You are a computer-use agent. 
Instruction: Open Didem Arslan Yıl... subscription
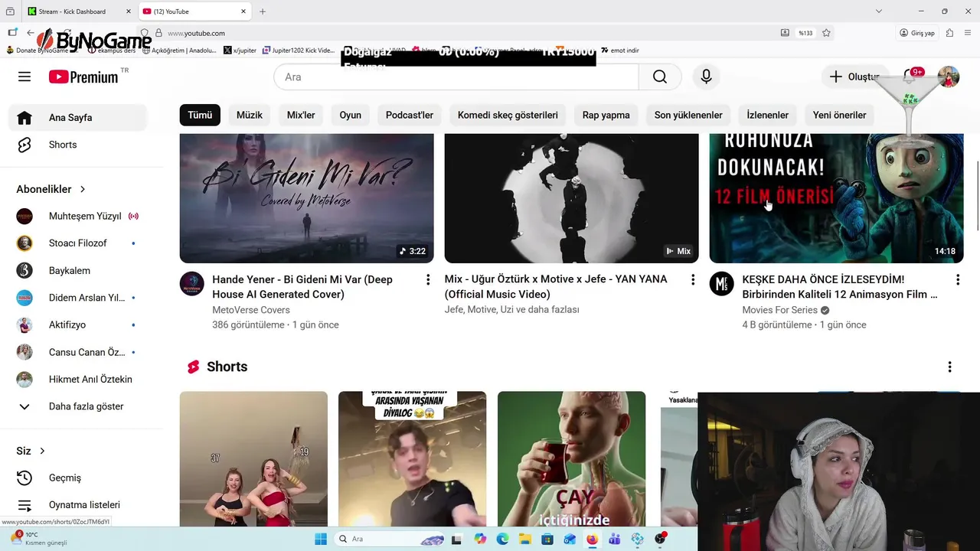pos(77,298)
